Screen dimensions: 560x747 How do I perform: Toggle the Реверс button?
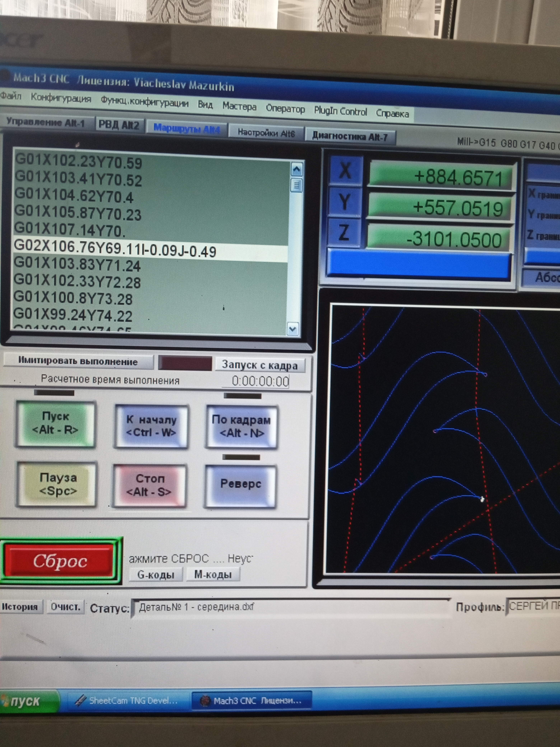point(241,485)
